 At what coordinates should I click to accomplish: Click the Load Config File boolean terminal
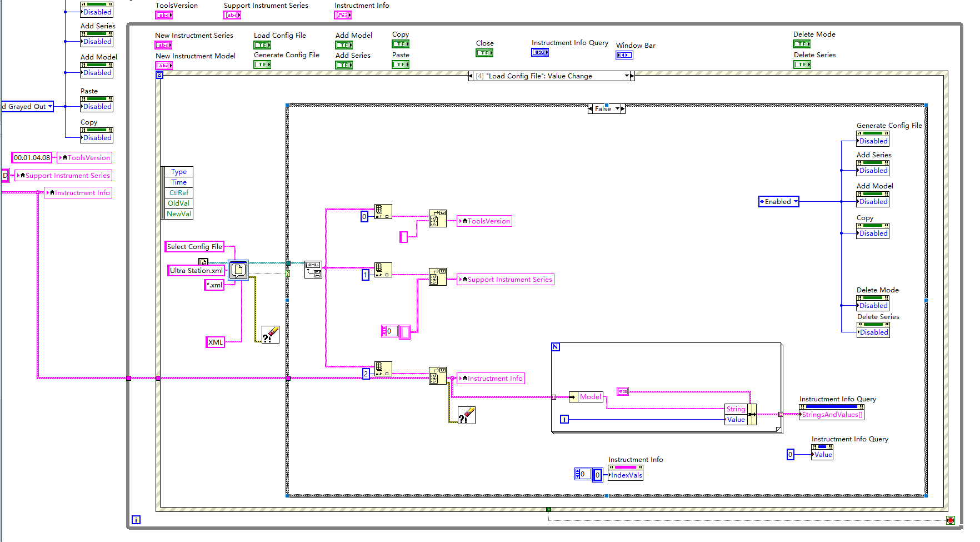tap(262, 45)
